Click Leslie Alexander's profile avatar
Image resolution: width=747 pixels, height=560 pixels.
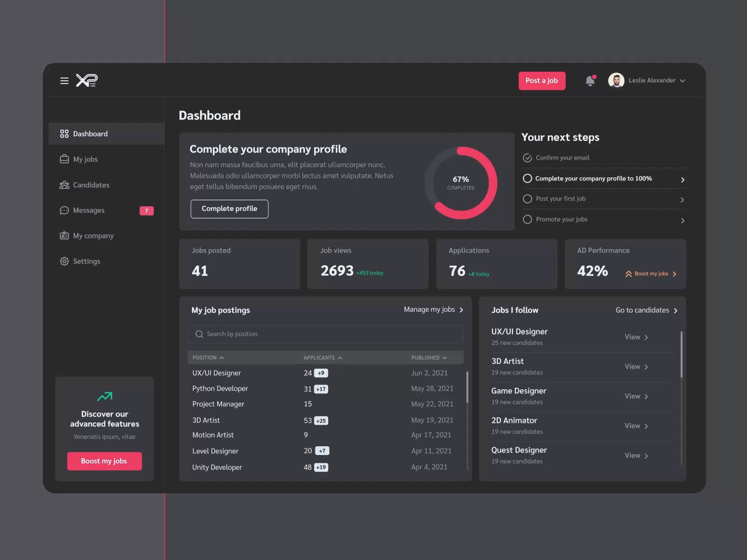pos(616,80)
